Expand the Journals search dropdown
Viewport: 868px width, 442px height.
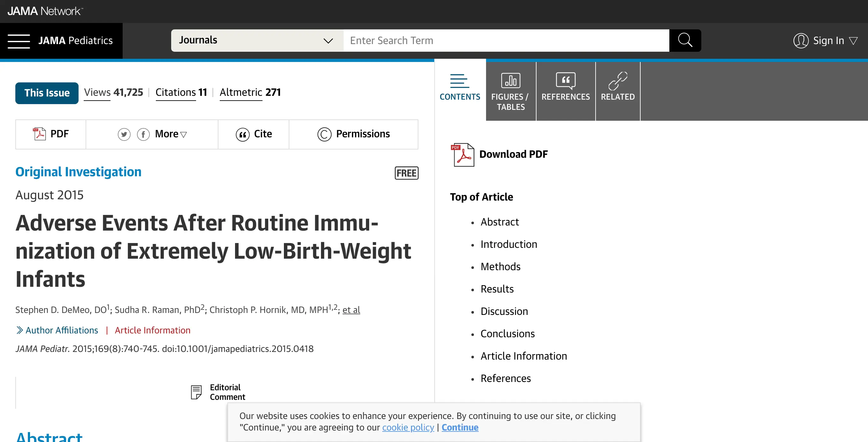(257, 41)
